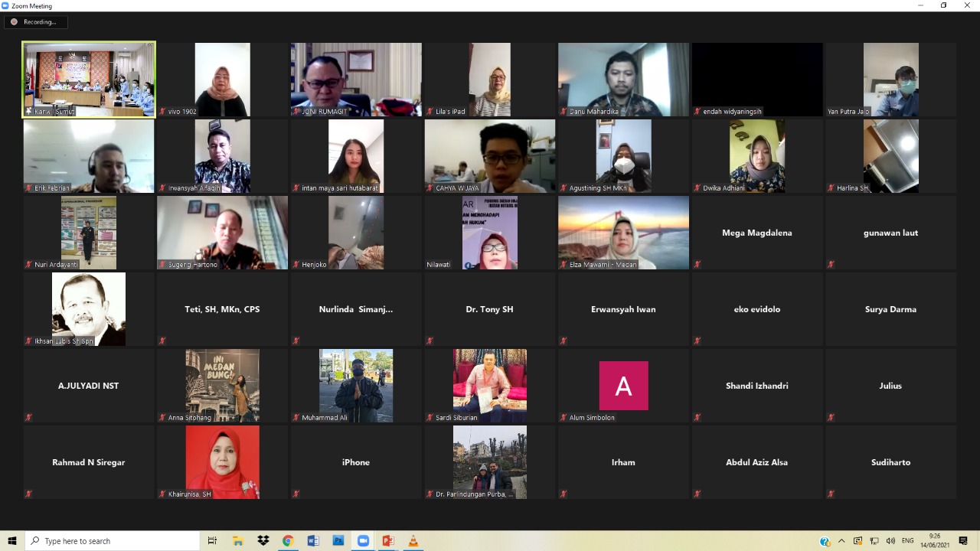Viewport: 980px width, 551px height.
Task: Open the volume control in system tray
Action: [890, 541]
